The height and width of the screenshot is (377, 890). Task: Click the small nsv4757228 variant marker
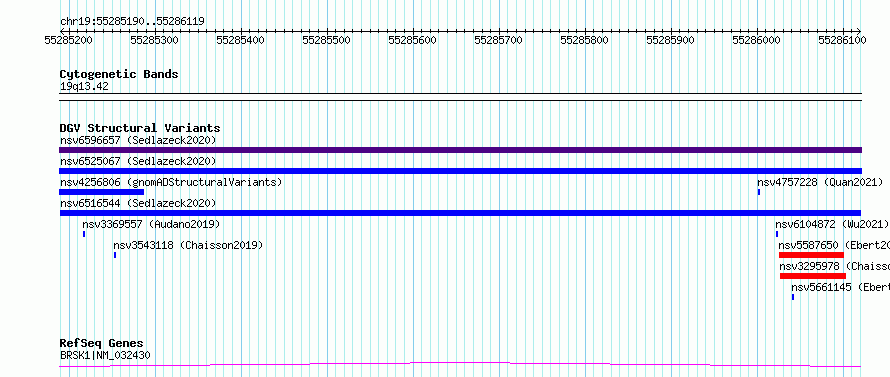(x=759, y=192)
